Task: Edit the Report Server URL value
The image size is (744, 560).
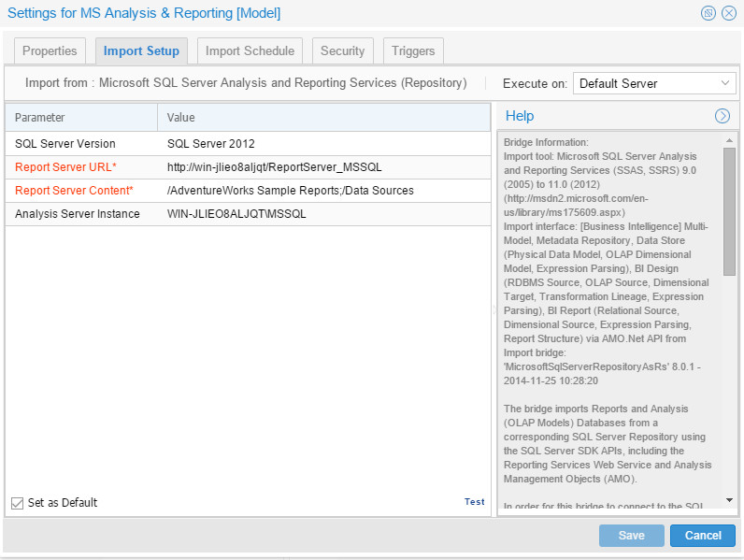Action: click(x=324, y=167)
